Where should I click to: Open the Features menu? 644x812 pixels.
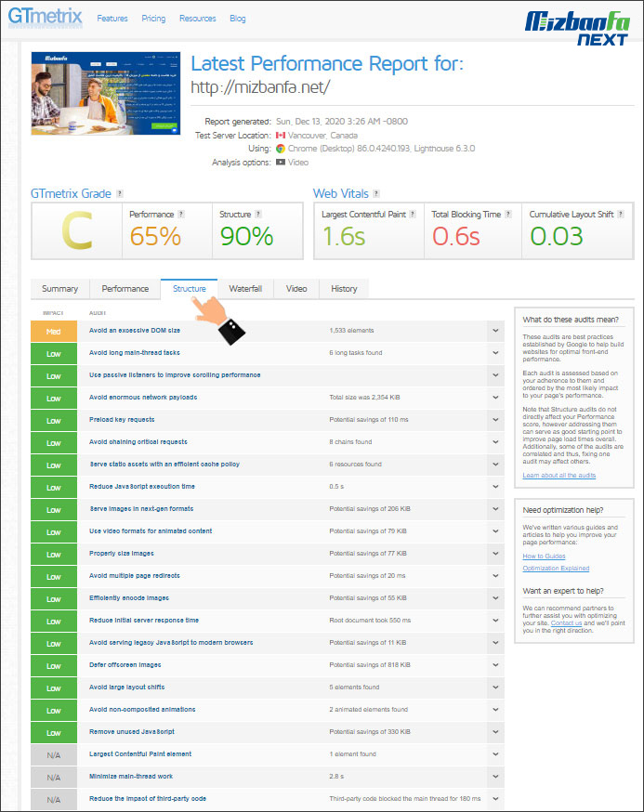(x=112, y=19)
